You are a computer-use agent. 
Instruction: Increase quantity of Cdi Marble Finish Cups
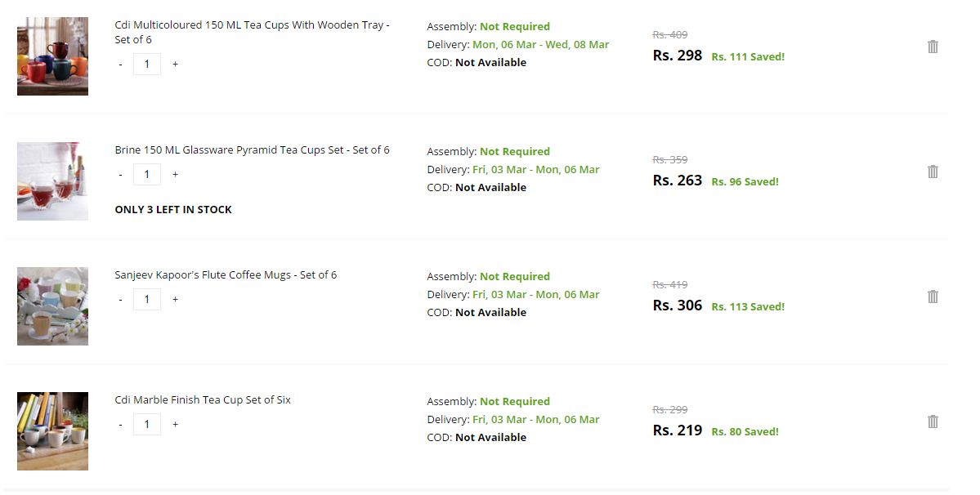(175, 424)
